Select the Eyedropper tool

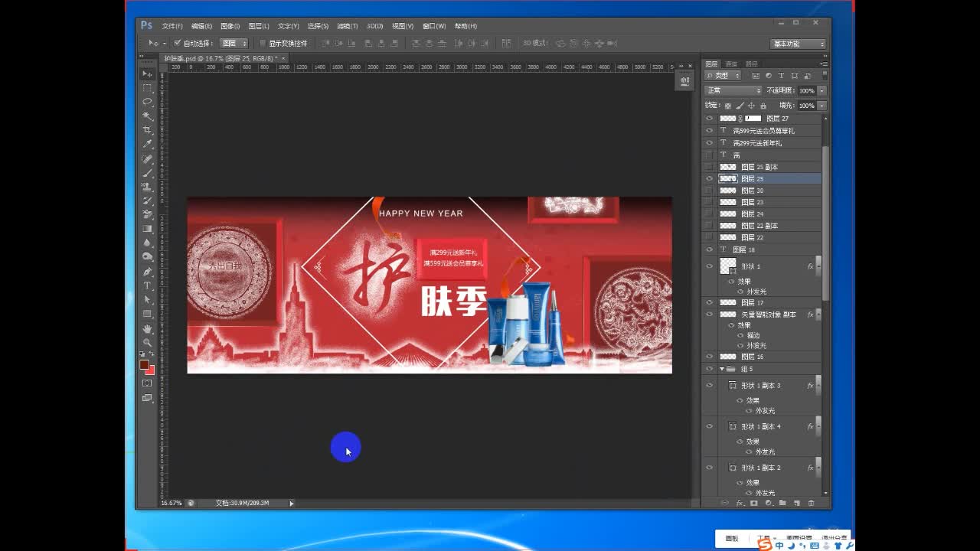point(147,144)
